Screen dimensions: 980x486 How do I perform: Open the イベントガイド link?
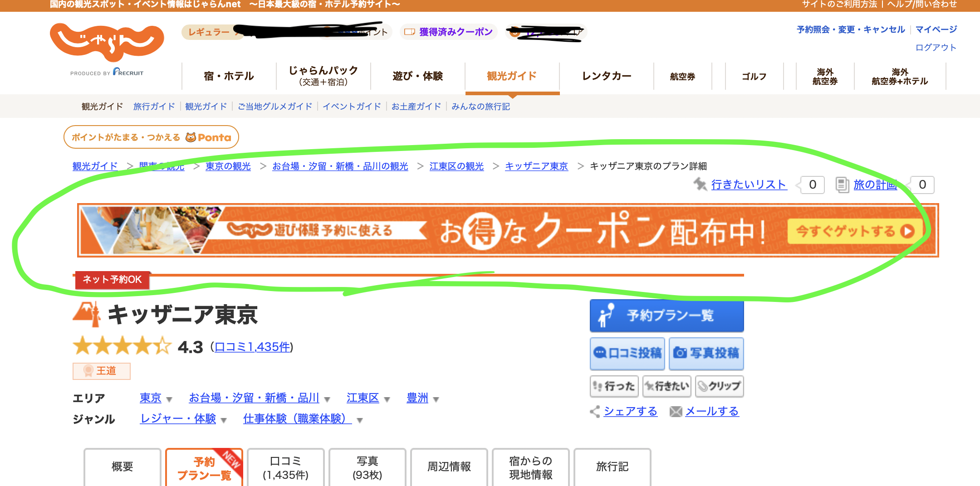352,107
